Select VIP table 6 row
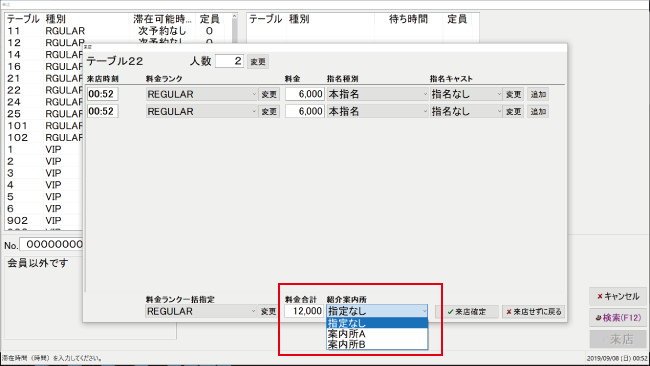The height and width of the screenshot is (366, 650). 44,208
